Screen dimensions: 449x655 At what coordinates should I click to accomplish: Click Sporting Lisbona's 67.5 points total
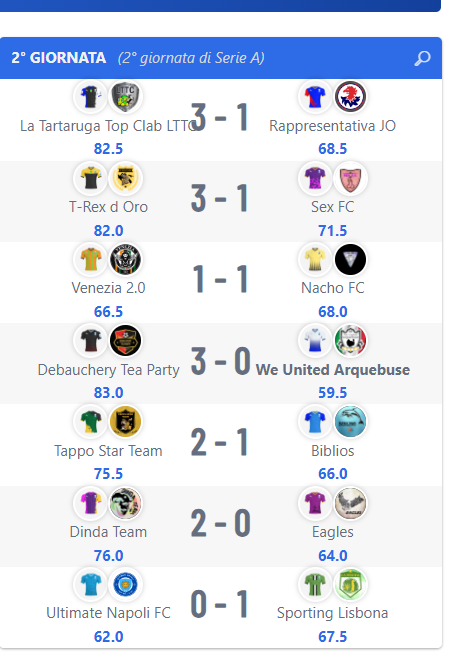click(x=332, y=637)
